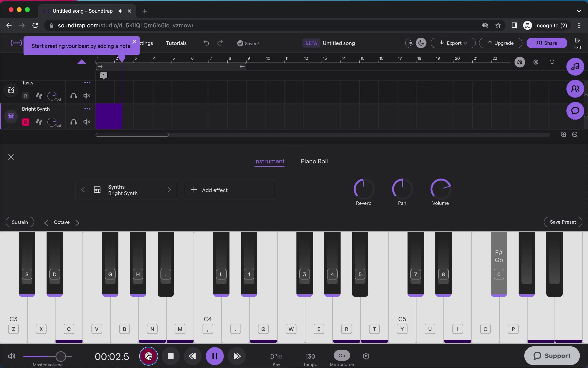
Task: Click the Share button
Action: 547,43
